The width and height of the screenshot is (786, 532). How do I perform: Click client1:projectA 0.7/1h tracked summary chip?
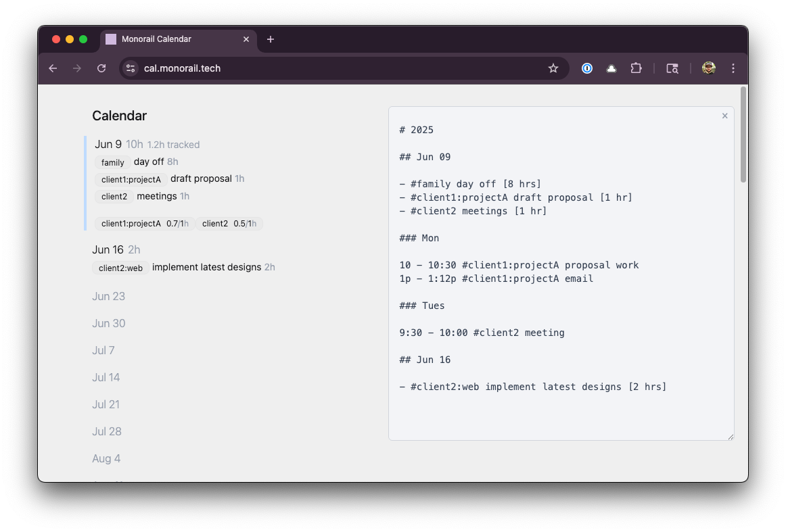[145, 224]
